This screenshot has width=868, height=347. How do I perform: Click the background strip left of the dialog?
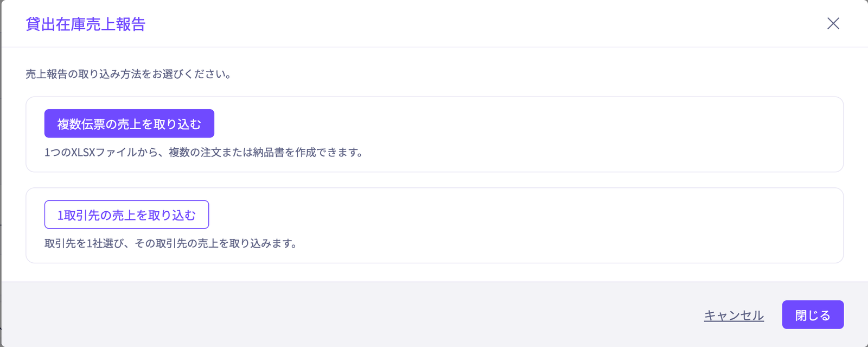[x=1, y=174]
